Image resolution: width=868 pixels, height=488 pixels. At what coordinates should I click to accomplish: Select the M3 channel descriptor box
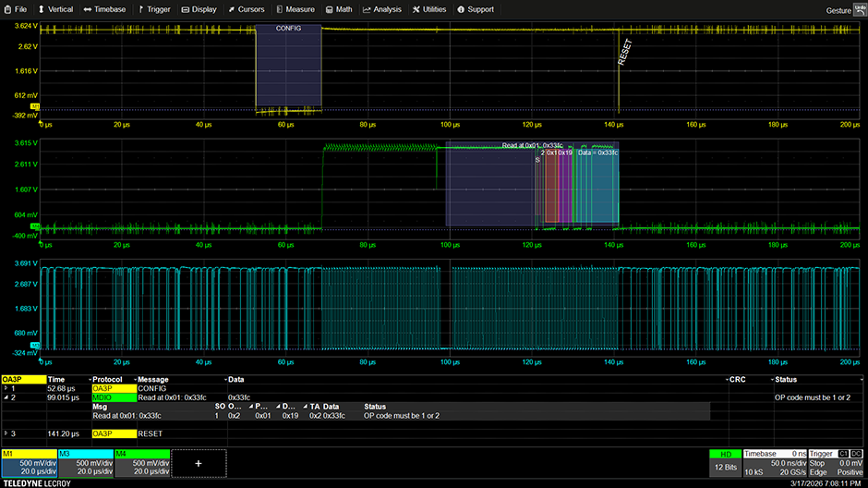[85, 463]
